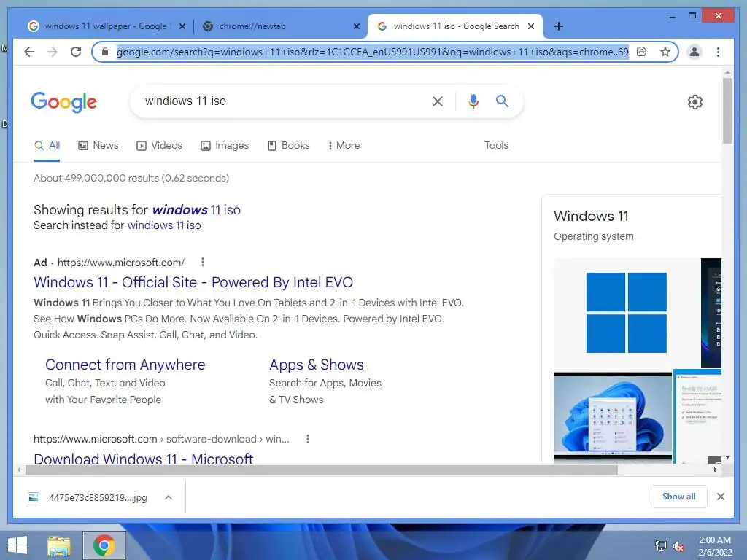
Task: Close the downloads bar
Action: point(721,497)
